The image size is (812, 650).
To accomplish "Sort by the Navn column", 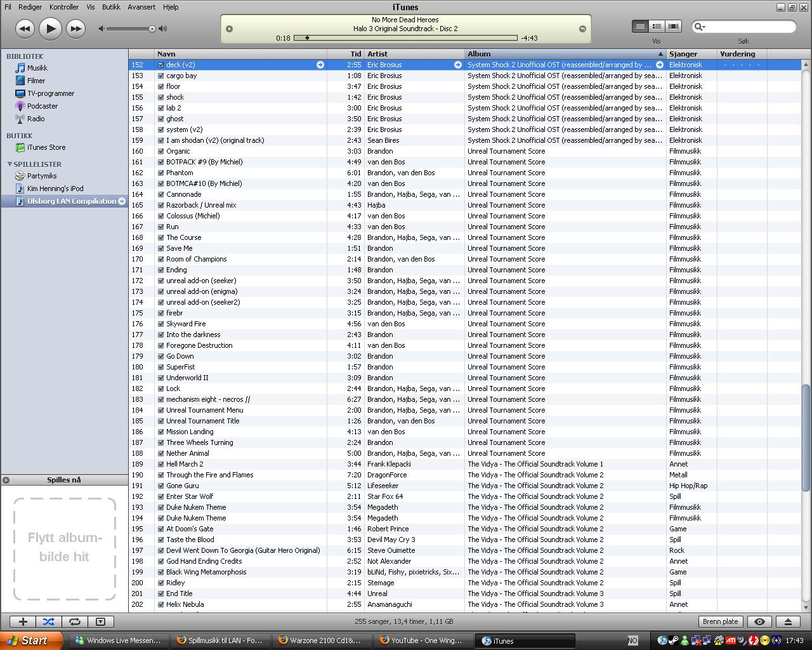I will point(240,54).
